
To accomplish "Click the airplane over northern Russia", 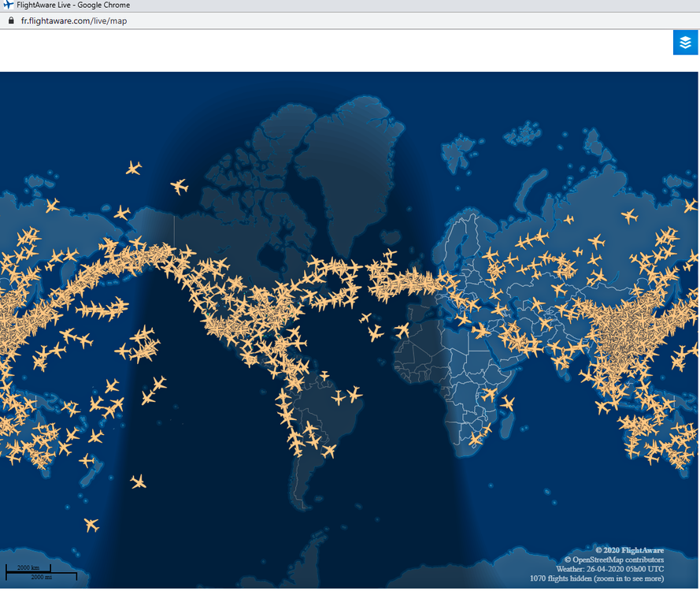I will click(629, 215).
